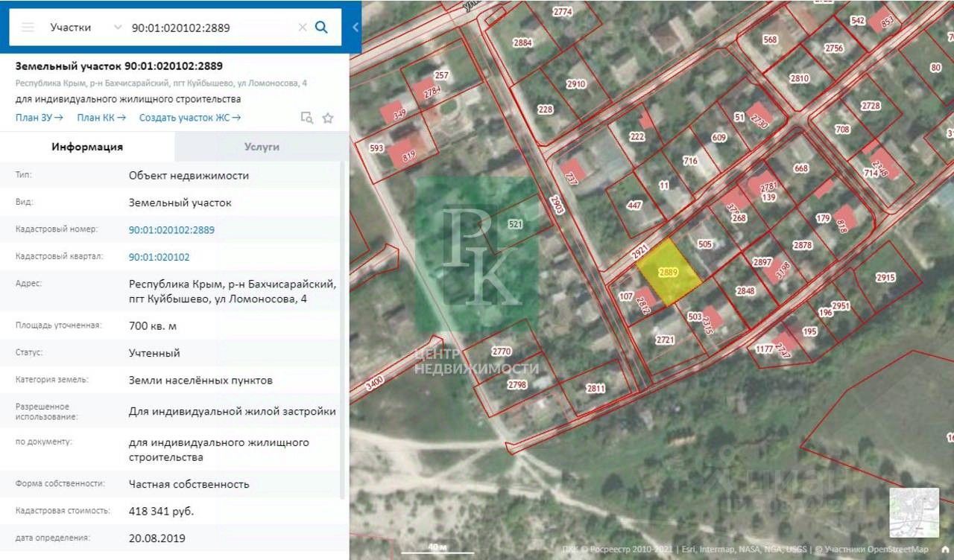Screen dimensions: 954x560
Task: Add parcel to favorites with star icon
Action: click(x=328, y=118)
